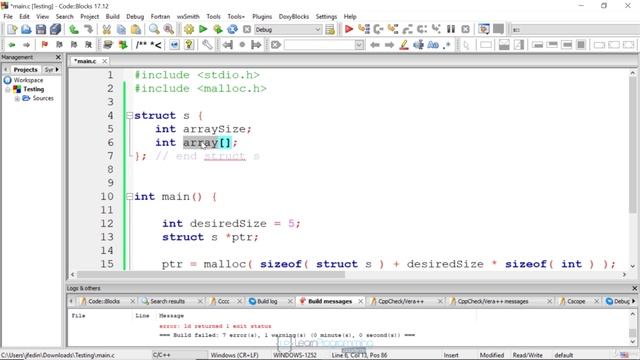Close the Logs & others panel
Screen dimensions: 640x360
click(x=634, y=288)
